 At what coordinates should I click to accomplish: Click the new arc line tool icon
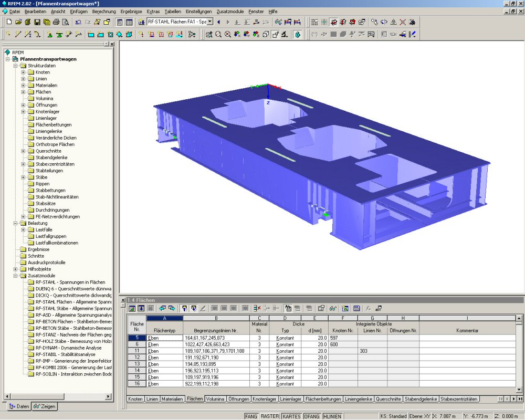tap(37, 34)
